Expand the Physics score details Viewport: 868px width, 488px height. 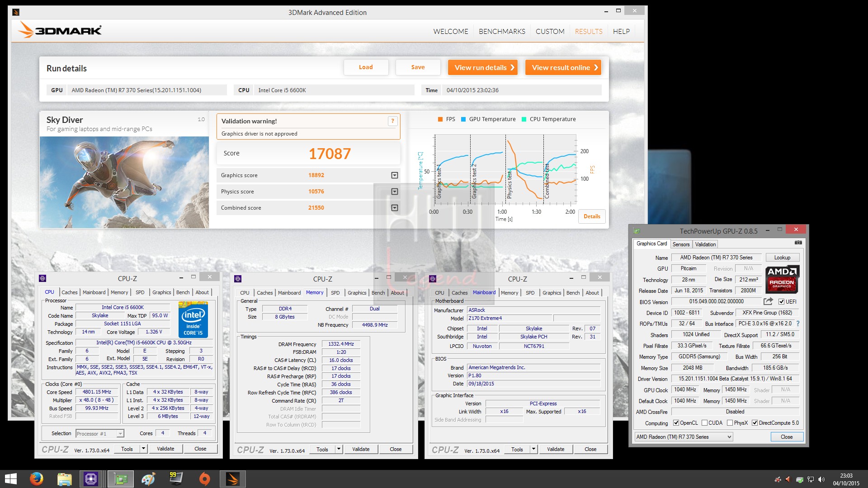click(395, 192)
